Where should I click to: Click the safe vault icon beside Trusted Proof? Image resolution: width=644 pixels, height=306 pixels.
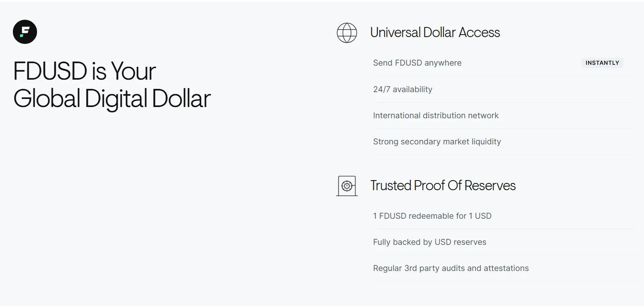click(x=347, y=186)
